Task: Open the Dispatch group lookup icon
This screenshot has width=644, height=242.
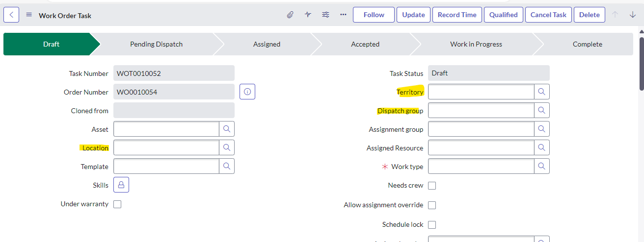Action: pos(542,110)
